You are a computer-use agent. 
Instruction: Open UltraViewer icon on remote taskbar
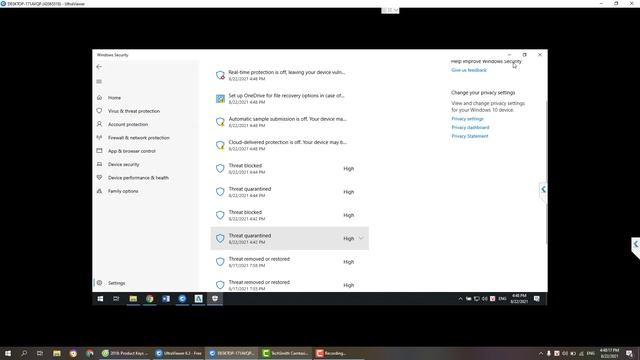[182, 299]
